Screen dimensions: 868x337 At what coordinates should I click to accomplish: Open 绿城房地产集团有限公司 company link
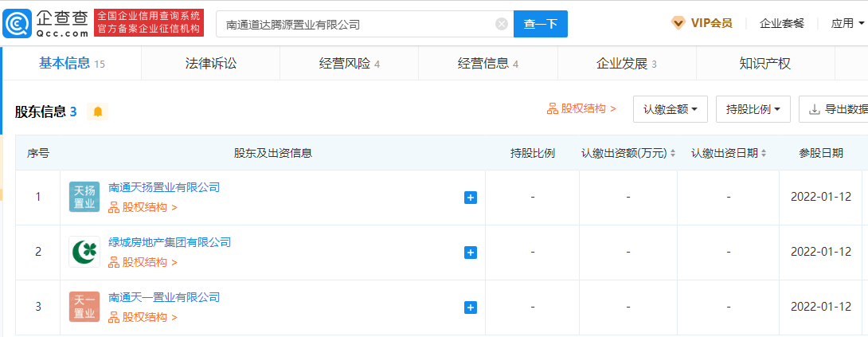[170, 242]
